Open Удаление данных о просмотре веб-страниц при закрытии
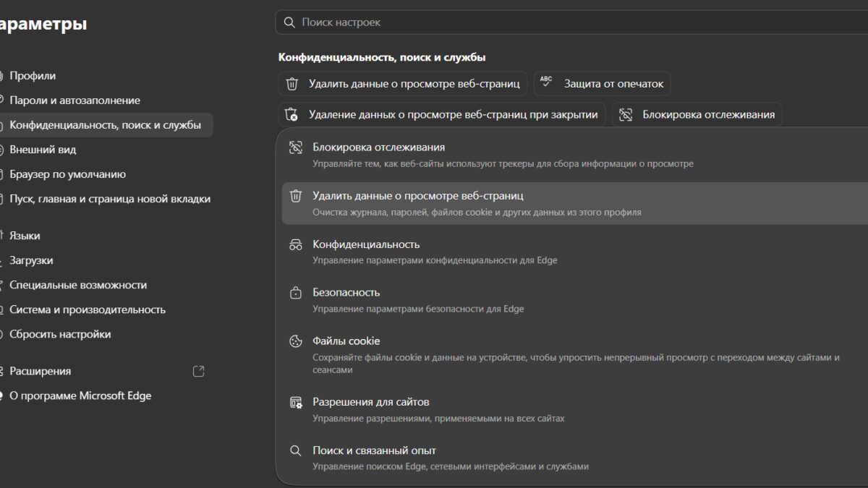Image resolution: width=868 pixels, height=488 pixels. (442, 114)
